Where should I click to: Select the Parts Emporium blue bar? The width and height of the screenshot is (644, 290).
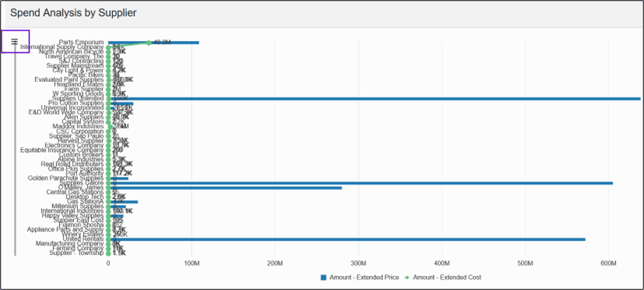[x=153, y=42]
